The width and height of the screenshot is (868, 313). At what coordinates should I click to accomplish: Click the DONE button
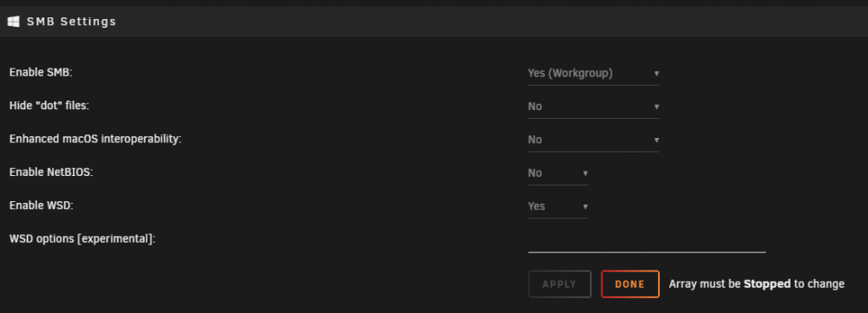(x=630, y=284)
